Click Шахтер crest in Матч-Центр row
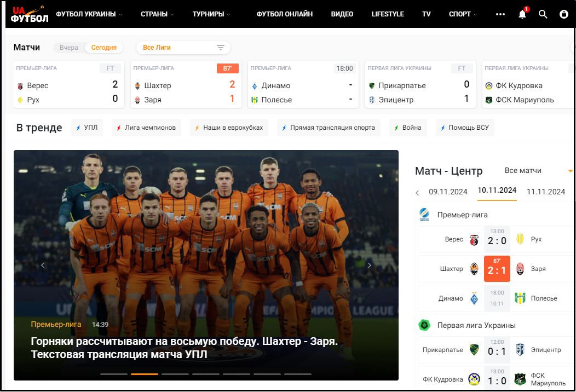The image size is (576, 392). (x=474, y=269)
